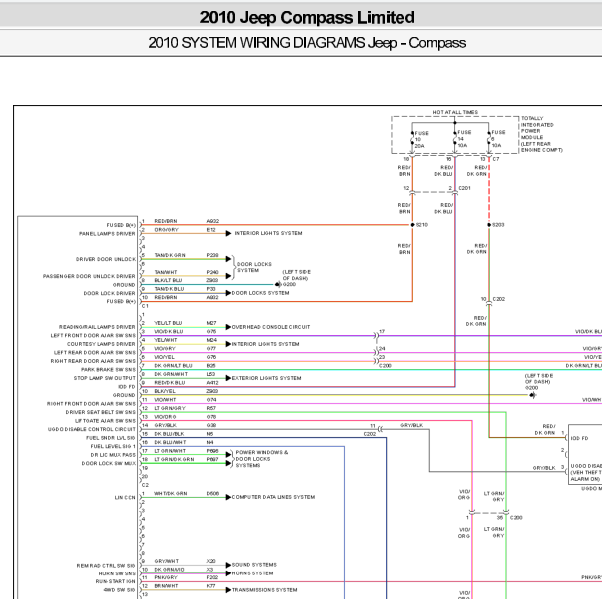This screenshot has height=599, width=602.
Task: Click 'FUEL LEVEL SIG 1' pin label
Action: point(113,447)
